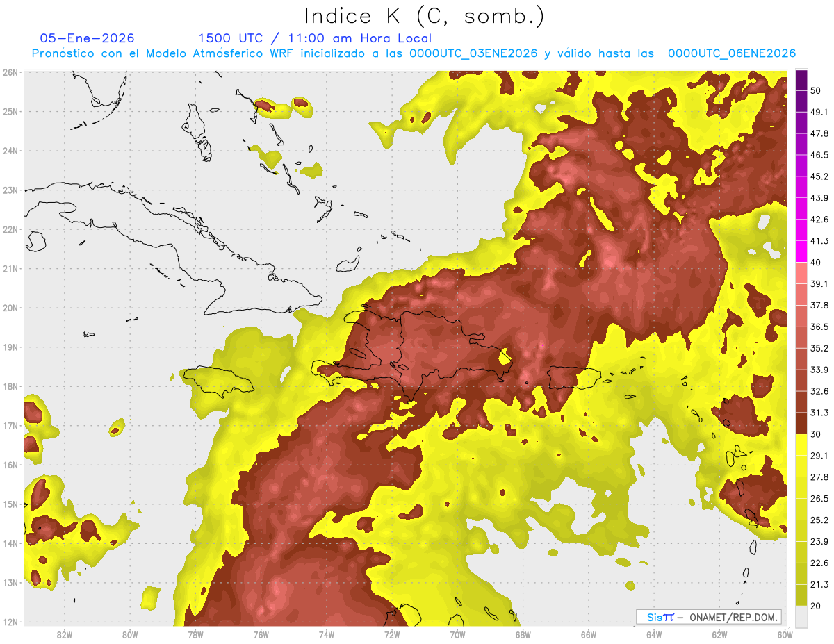This screenshot has width=834, height=644.
Task: Click the colorbar label '43.9'
Action: coord(820,198)
